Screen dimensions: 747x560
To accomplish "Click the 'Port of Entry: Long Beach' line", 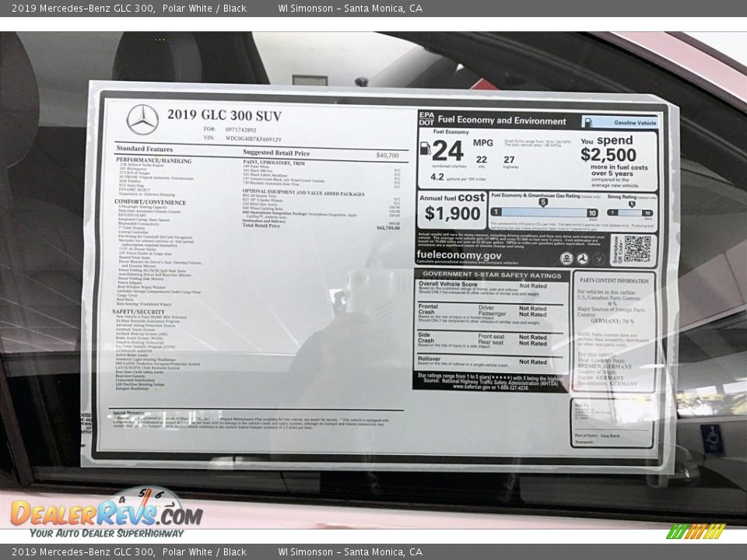I will [598, 436].
